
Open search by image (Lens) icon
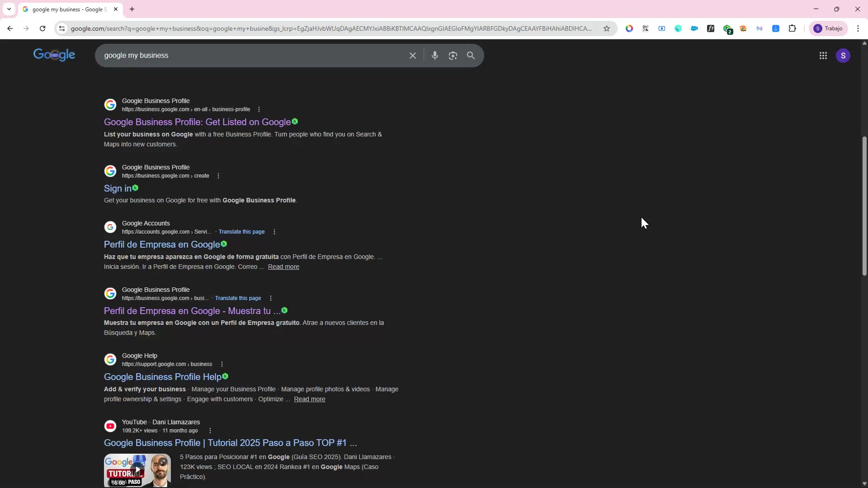453,56
